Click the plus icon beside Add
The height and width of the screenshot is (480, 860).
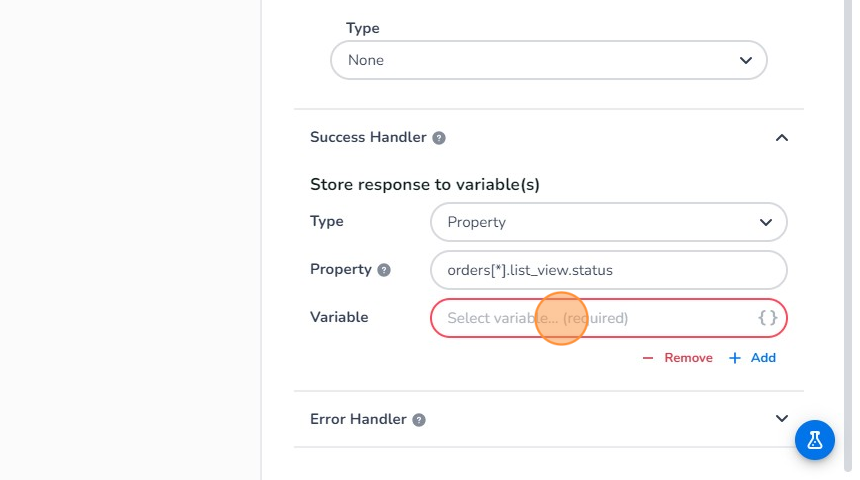tap(735, 358)
